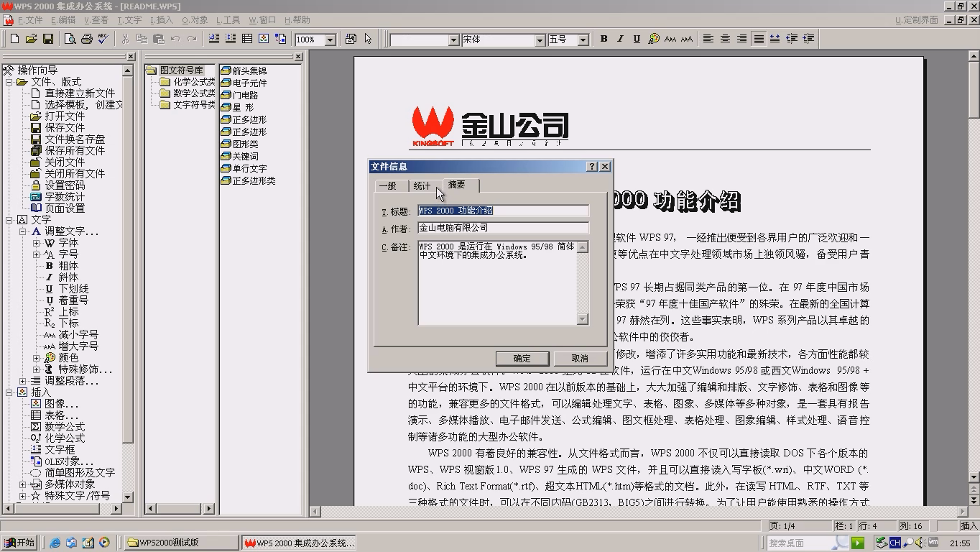The image size is (980, 552).
Task: Select 字数统计 in the wizard tree
Action: [x=65, y=197]
